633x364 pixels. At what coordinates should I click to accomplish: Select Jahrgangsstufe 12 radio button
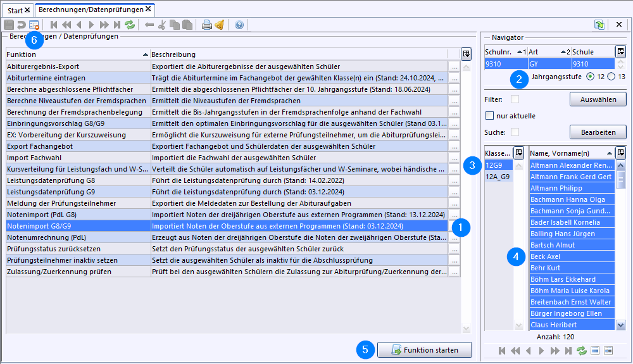click(x=590, y=76)
